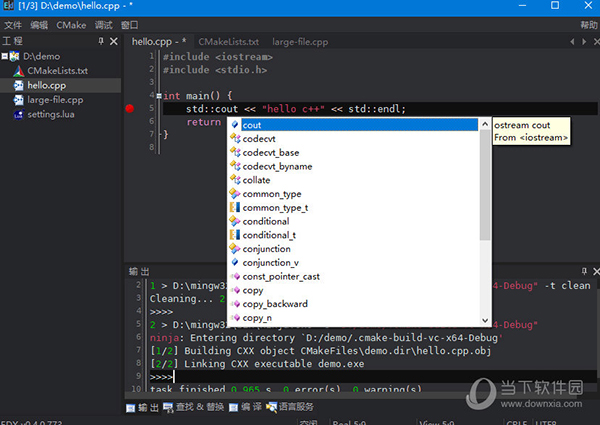Click the autocomplete scrollbar up arrow
Screen dimensions: 600x425
485,124
